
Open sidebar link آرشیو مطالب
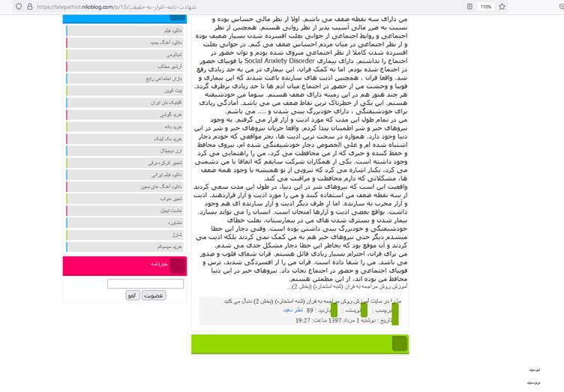124,67
